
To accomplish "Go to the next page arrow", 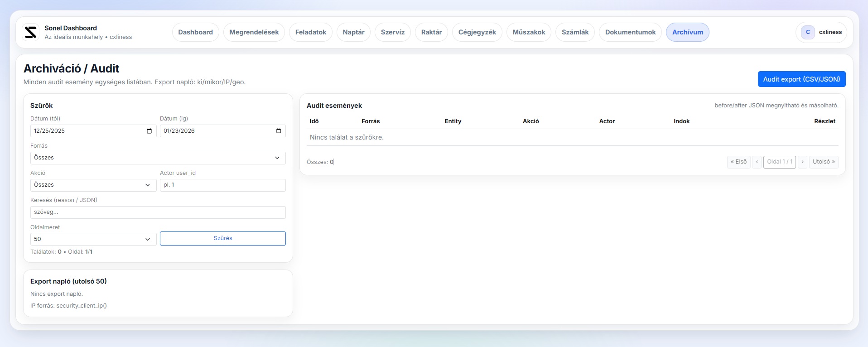I will [x=802, y=162].
